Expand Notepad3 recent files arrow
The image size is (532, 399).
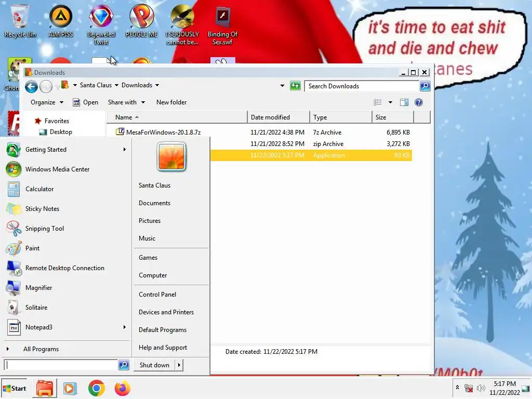click(x=125, y=327)
